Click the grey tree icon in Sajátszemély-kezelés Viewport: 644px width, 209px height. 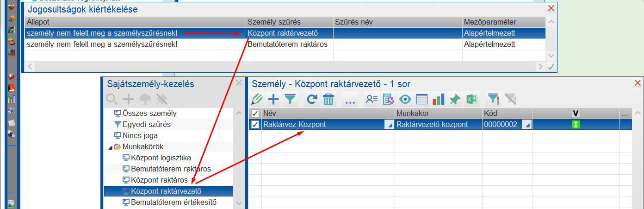tap(145, 99)
